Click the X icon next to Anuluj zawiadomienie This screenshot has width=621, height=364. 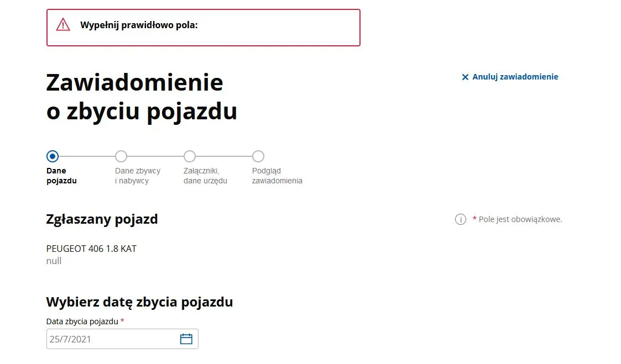click(465, 77)
